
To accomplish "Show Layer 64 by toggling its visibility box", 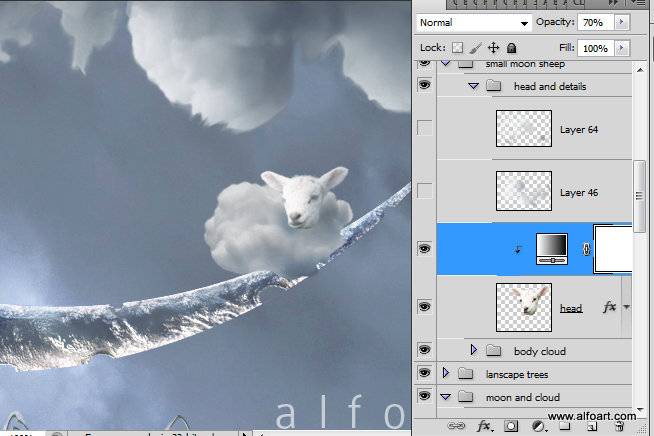I will (x=425, y=128).
